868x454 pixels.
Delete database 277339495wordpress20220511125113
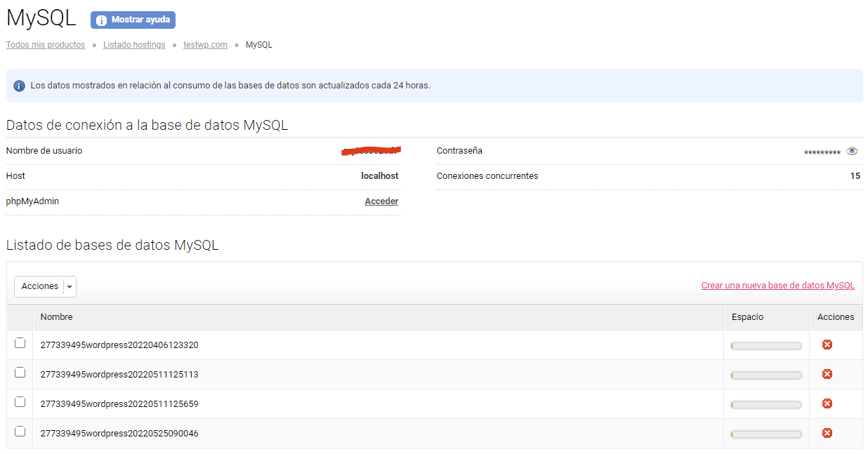(827, 374)
